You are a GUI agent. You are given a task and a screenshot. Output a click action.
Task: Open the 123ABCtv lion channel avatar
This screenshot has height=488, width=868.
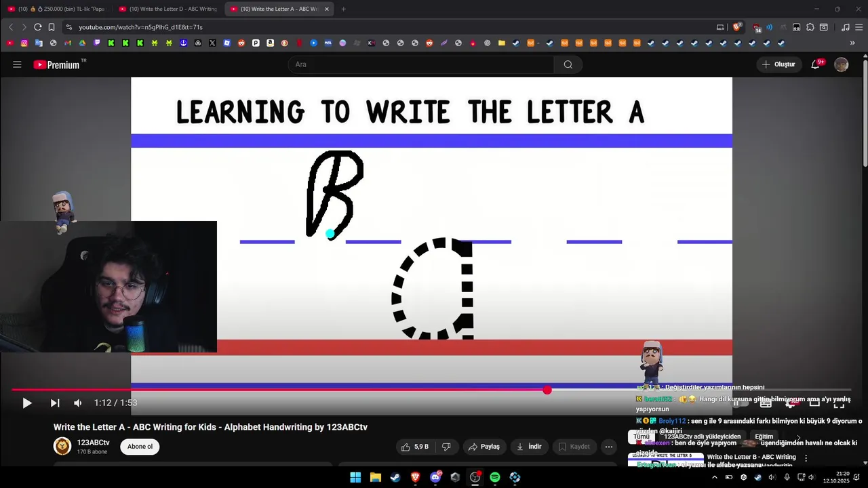(x=62, y=446)
